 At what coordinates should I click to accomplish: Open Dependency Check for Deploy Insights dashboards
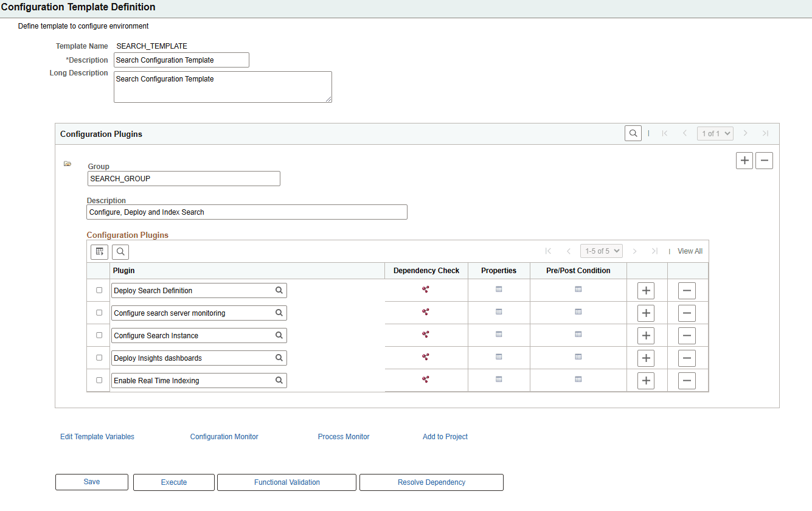426,357
